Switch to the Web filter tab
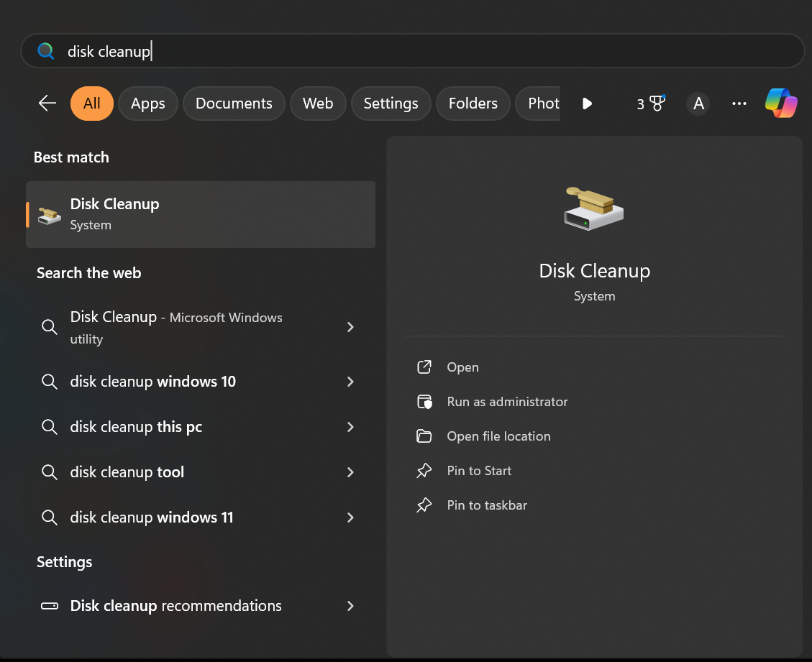Image resolution: width=812 pixels, height=662 pixels. click(317, 104)
